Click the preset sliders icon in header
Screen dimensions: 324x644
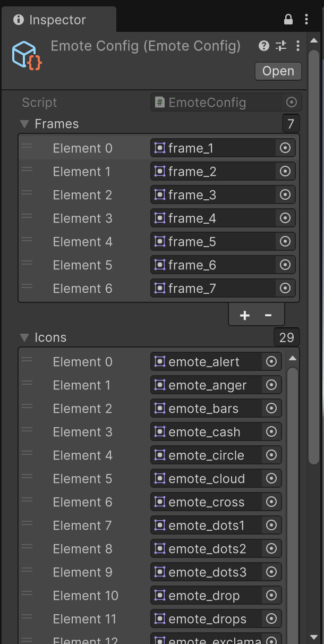[281, 46]
